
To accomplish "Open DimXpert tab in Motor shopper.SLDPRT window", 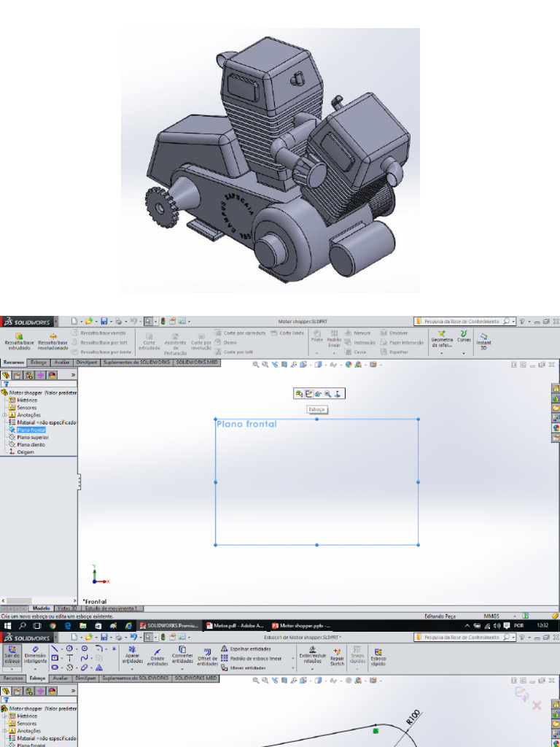I will pos(87,362).
